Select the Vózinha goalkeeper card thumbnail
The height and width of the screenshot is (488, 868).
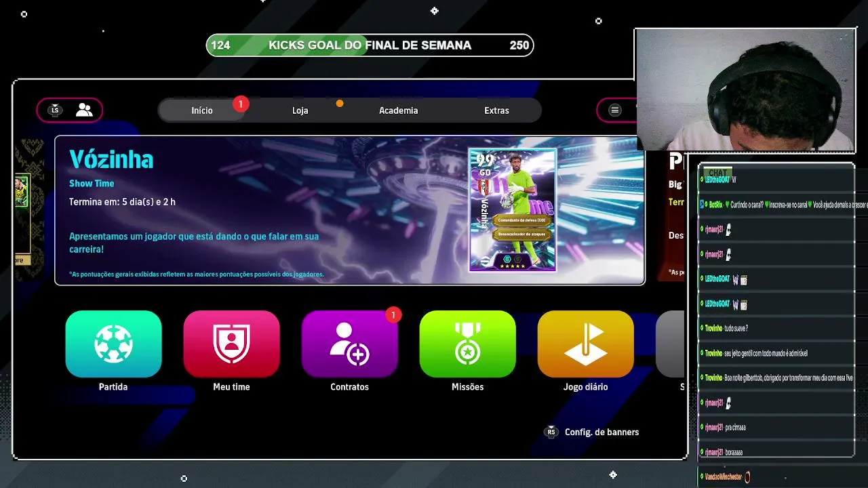[x=513, y=210]
